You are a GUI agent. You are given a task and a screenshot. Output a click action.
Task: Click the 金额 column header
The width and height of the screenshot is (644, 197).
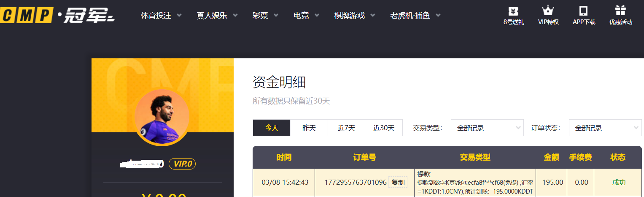(552, 157)
